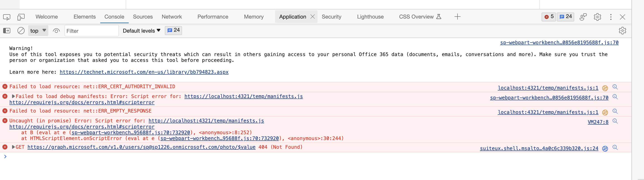Clear the console with the ban icon

[21, 31]
